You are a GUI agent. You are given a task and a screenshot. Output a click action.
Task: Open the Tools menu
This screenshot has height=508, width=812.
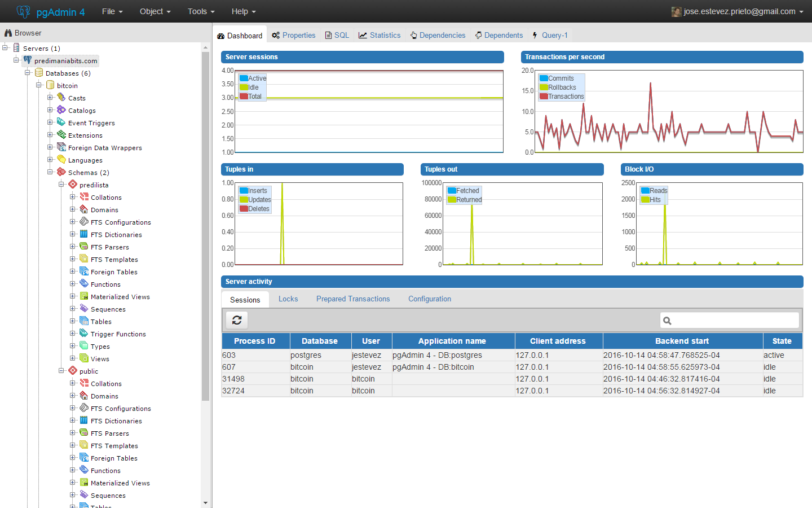[x=201, y=11]
